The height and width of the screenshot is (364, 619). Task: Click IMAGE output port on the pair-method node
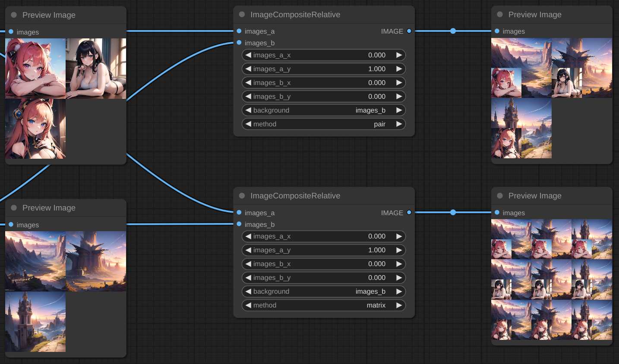coord(409,31)
